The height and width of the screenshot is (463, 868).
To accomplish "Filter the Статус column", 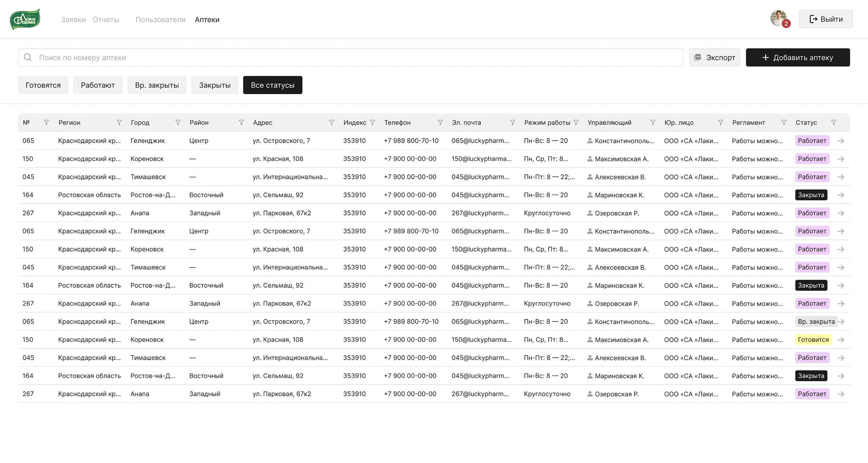I will 833,123.
